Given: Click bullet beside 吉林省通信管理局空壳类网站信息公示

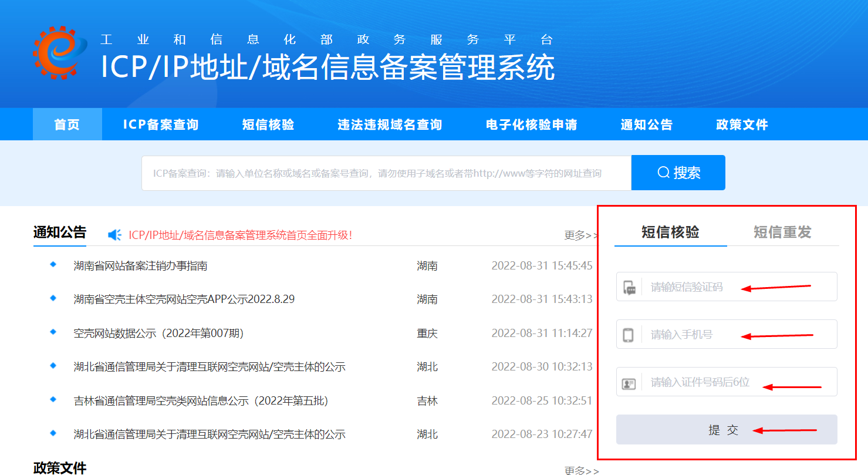Looking at the screenshot, I should (x=53, y=400).
